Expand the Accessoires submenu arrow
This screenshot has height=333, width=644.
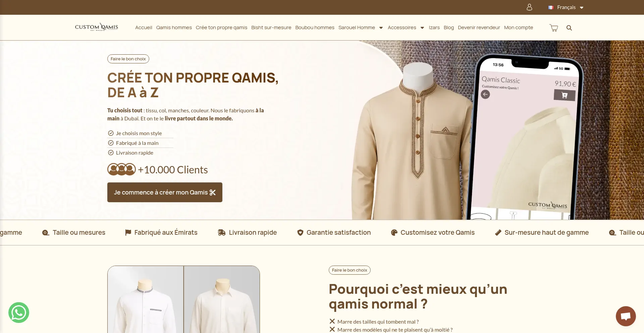pyautogui.click(x=422, y=28)
